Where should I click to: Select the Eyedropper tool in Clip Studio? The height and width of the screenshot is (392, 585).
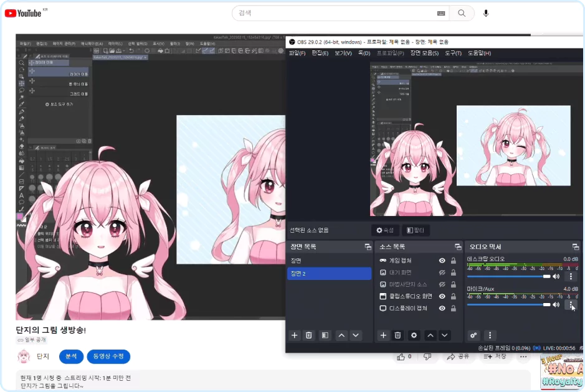(x=22, y=104)
